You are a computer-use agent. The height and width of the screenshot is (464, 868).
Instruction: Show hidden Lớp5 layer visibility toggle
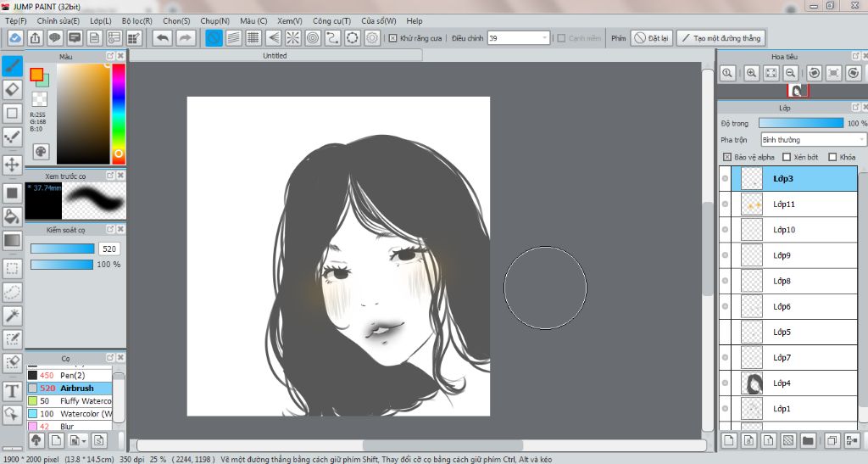[x=726, y=333]
